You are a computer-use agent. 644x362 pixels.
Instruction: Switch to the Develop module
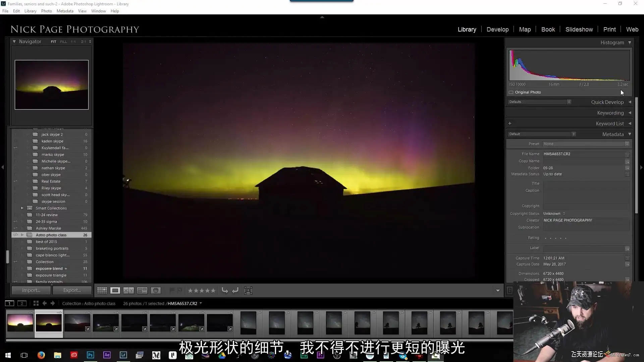tap(497, 29)
